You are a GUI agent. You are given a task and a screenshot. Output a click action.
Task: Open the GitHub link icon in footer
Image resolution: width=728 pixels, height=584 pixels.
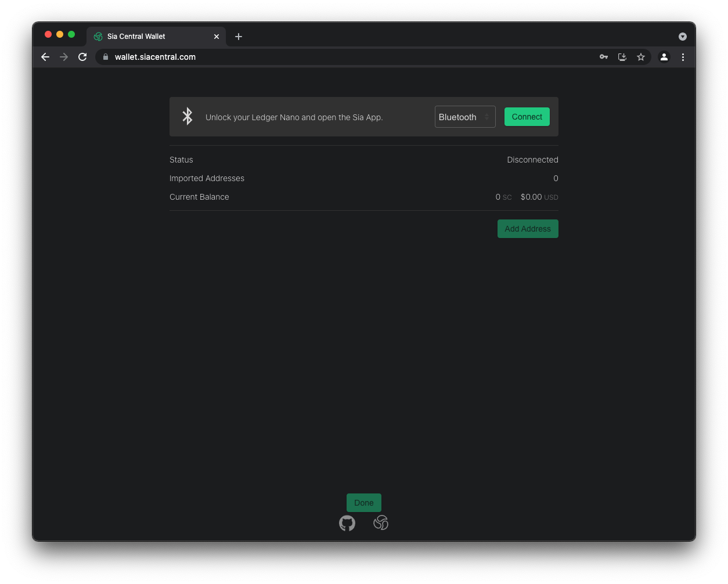(x=347, y=523)
